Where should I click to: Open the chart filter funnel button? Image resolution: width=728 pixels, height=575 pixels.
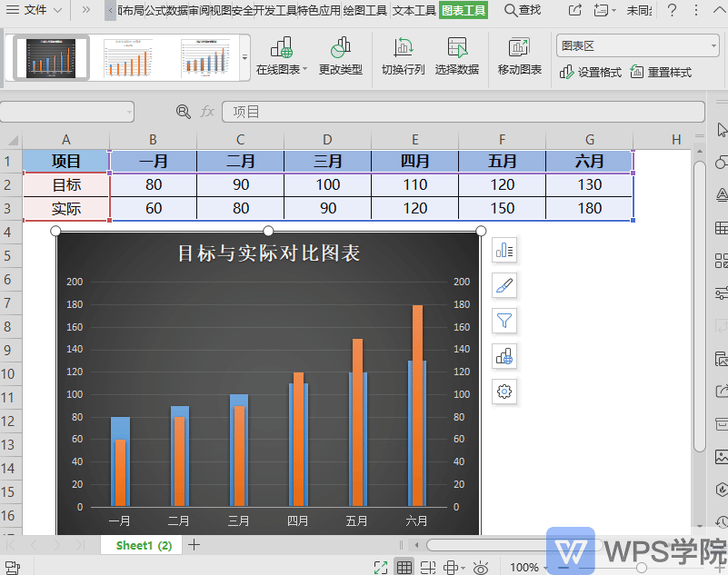[x=504, y=321]
